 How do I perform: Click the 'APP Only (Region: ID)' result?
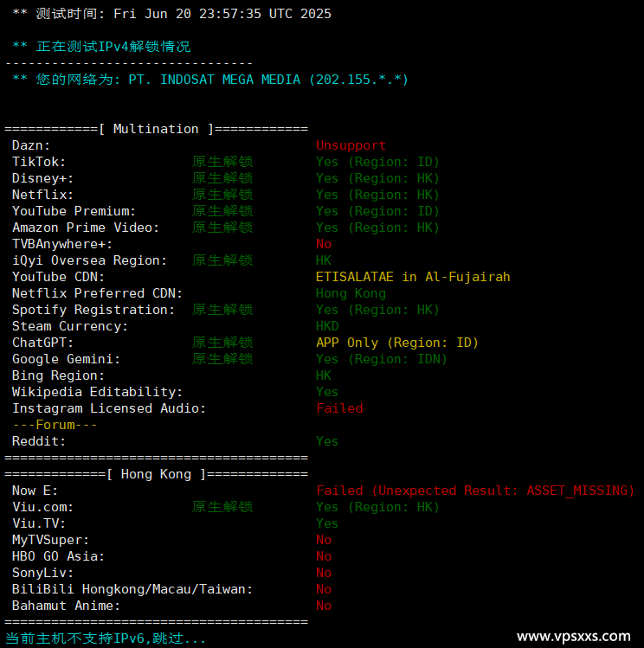(397, 343)
